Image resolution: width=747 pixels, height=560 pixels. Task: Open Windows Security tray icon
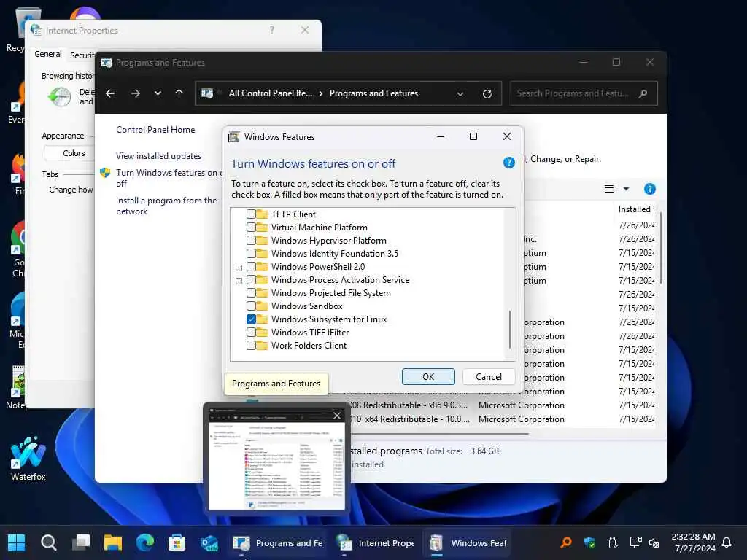[589, 542]
